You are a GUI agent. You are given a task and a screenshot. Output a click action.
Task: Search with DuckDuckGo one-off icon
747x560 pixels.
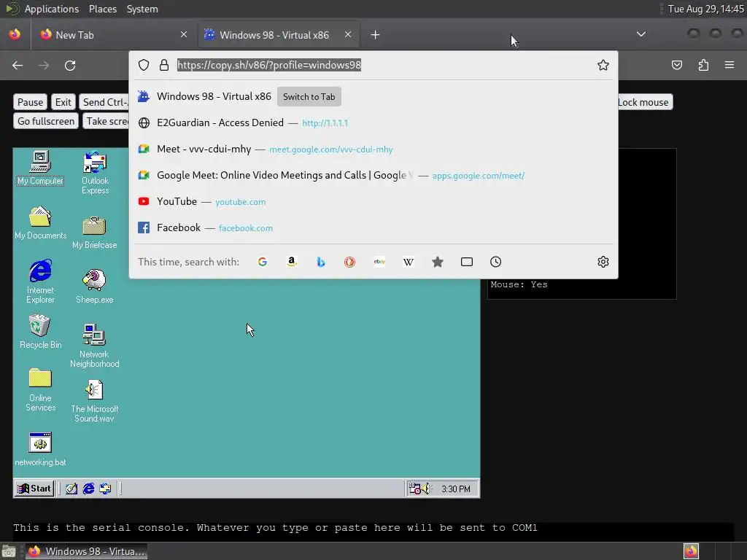349,262
